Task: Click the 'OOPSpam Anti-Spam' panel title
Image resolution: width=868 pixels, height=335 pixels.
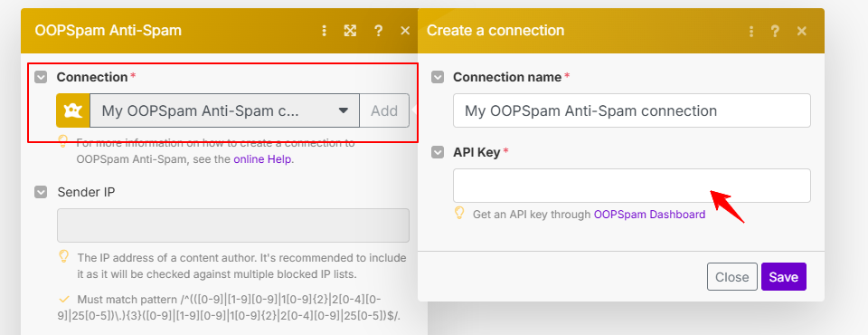Action: click(x=108, y=31)
